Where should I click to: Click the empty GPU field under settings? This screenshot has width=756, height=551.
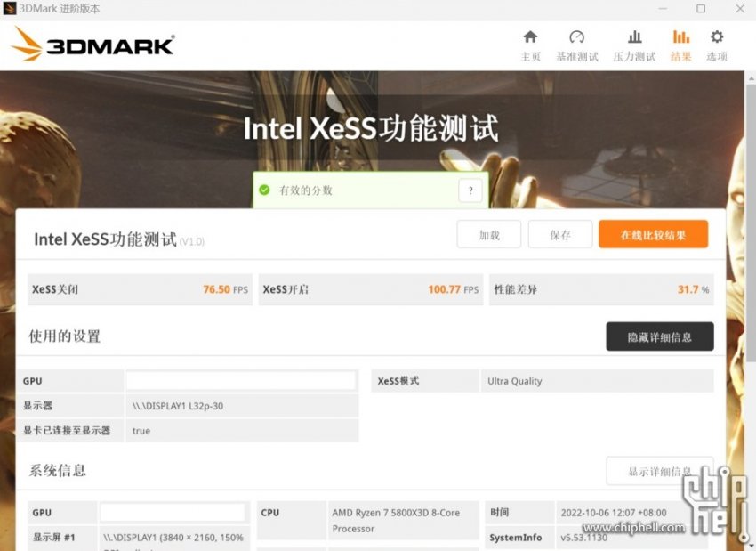point(241,381)
